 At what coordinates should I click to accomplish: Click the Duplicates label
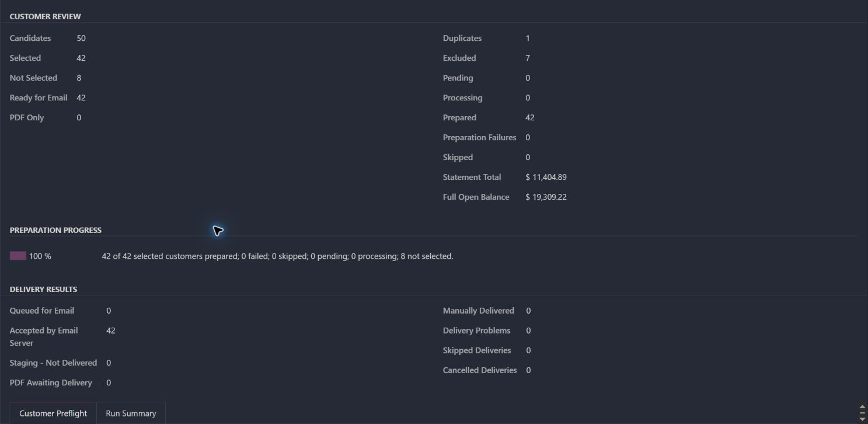462,38
